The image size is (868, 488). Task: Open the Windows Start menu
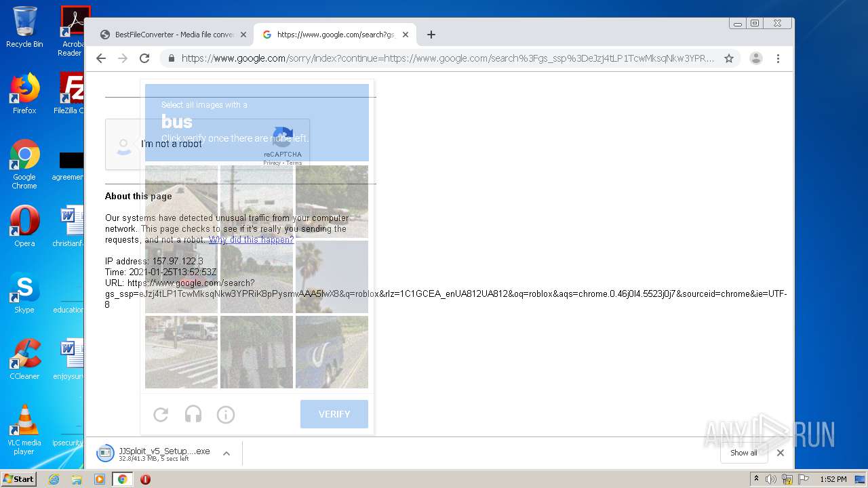click(18, 479)
